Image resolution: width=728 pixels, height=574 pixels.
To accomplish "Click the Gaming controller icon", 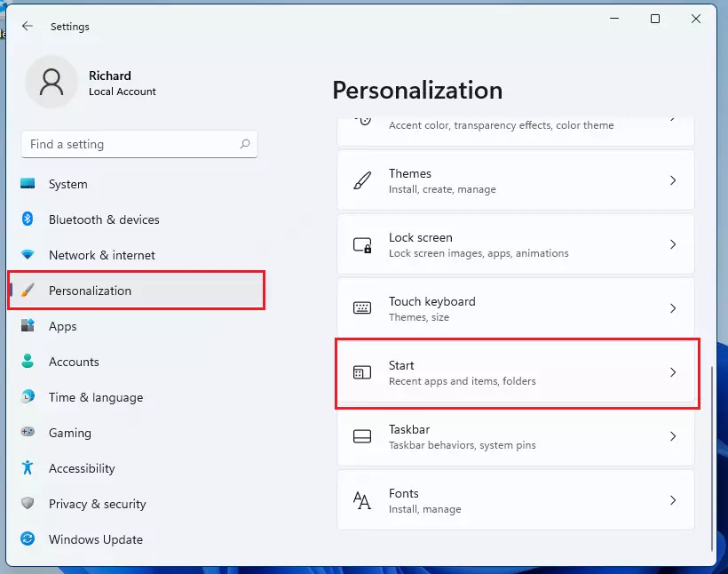I will click(x=28, y=432).
